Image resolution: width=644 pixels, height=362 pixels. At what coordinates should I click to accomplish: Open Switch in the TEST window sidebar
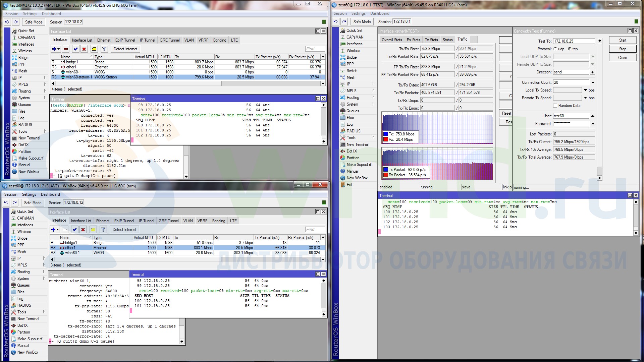pyautogui.click(x=352, y=71)
